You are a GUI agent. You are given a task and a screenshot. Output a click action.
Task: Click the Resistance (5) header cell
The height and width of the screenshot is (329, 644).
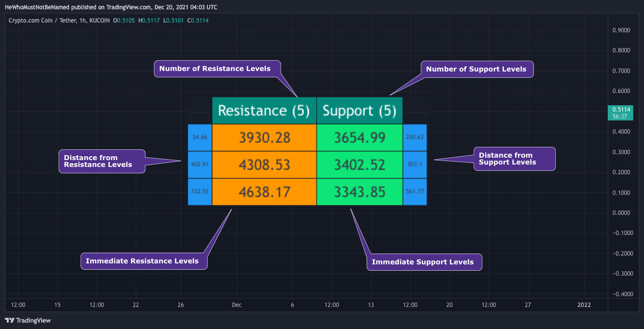click(x=264, y=110)
